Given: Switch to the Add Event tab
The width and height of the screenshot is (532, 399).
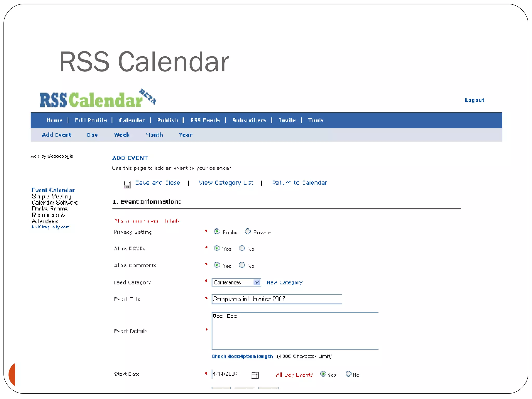Looking at the screenshot, I should (57, 135).
